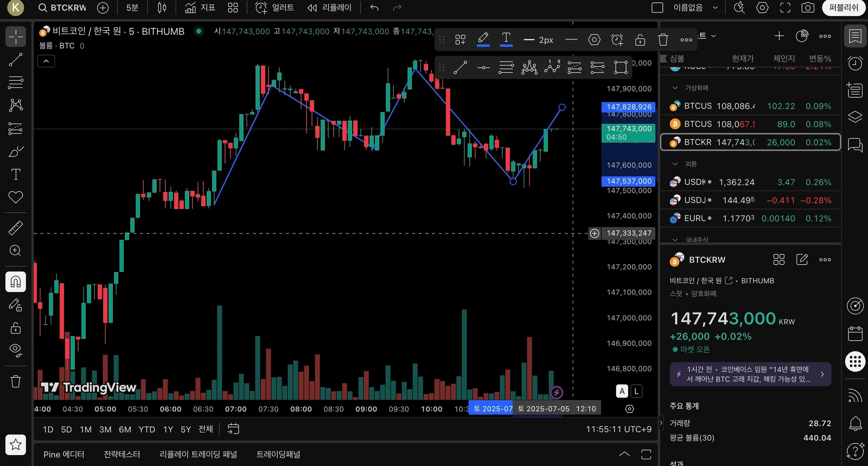
Task: Collapse the 국내주식 watchlist section
Action: tap(675, 240)
